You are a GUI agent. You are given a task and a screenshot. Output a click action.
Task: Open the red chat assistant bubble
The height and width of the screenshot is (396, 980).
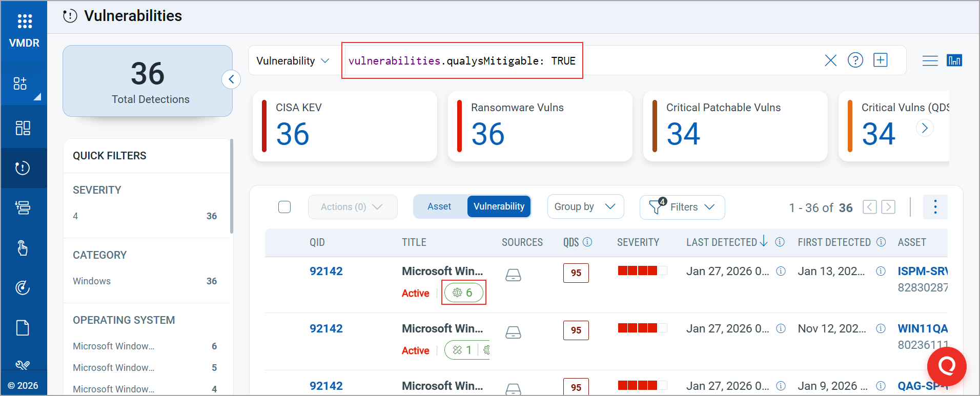click(946, 366)
